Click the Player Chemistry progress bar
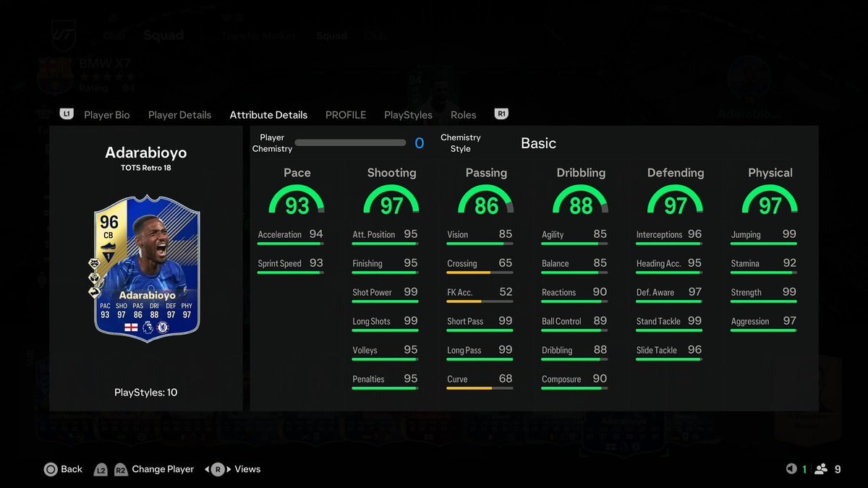868x488 pixels. [x=350, y=143]
